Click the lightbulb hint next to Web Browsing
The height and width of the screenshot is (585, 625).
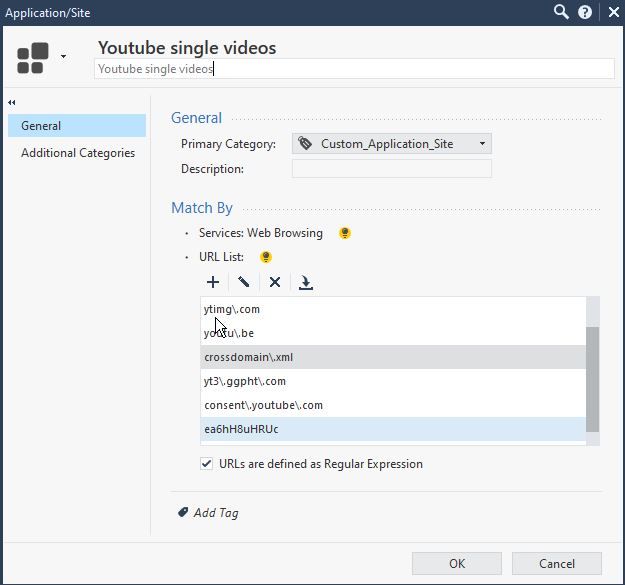pos(345,233)
